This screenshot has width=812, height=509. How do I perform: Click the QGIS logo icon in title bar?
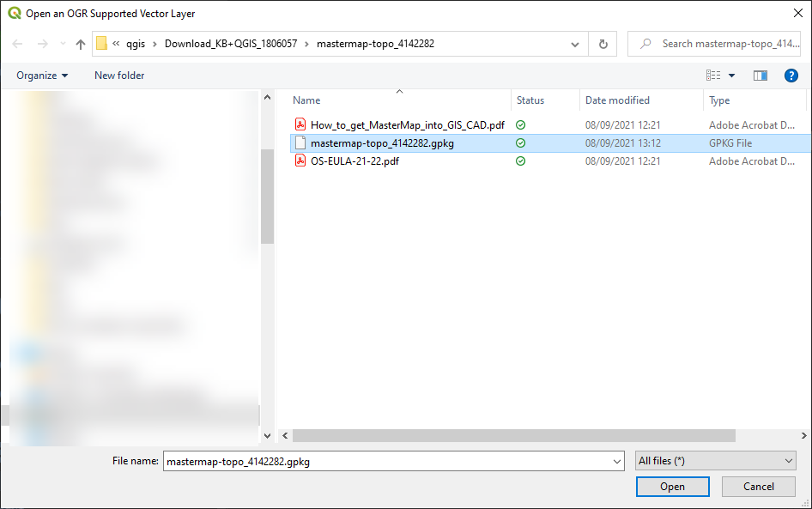pos(14,13)
